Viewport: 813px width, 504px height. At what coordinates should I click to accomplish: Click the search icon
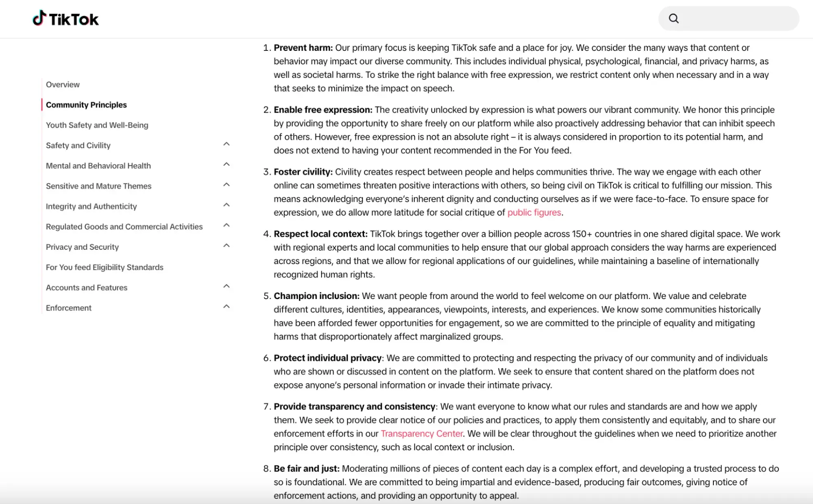pos(673,18)
